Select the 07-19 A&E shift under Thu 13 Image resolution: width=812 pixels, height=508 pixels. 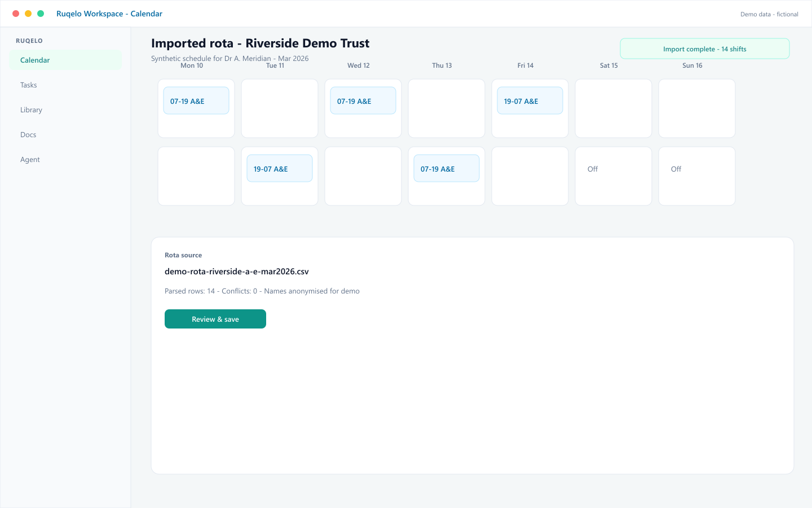[447, 168]
